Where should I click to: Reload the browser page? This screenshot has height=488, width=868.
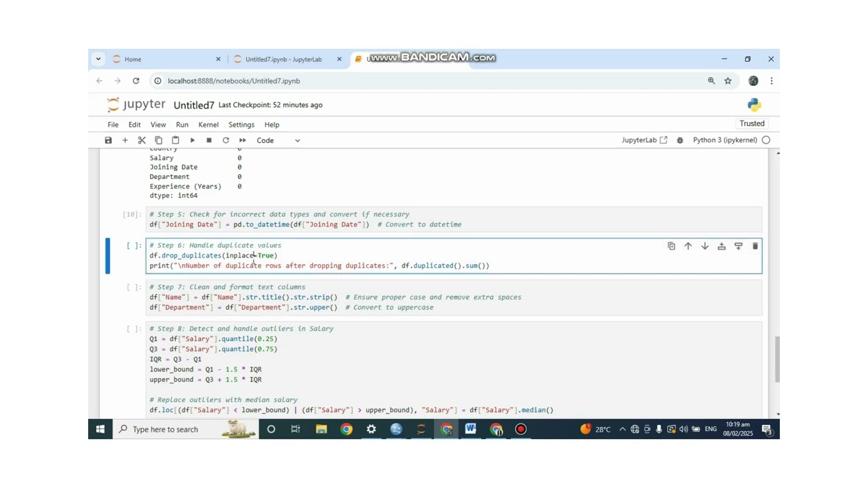pyautogui.click(x=136, y=81)
